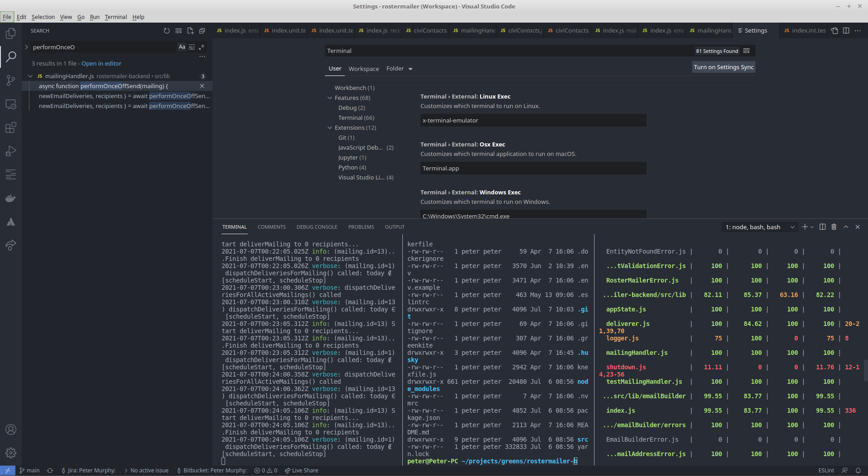Switch to the Workspace settings tab

pos(363,68)
